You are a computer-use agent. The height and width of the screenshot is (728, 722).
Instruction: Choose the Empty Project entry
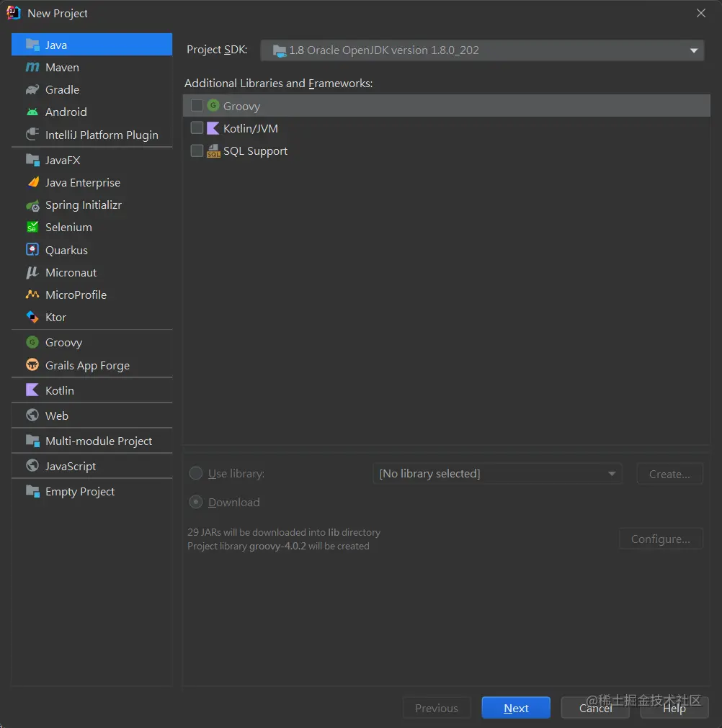pos(92,491)
